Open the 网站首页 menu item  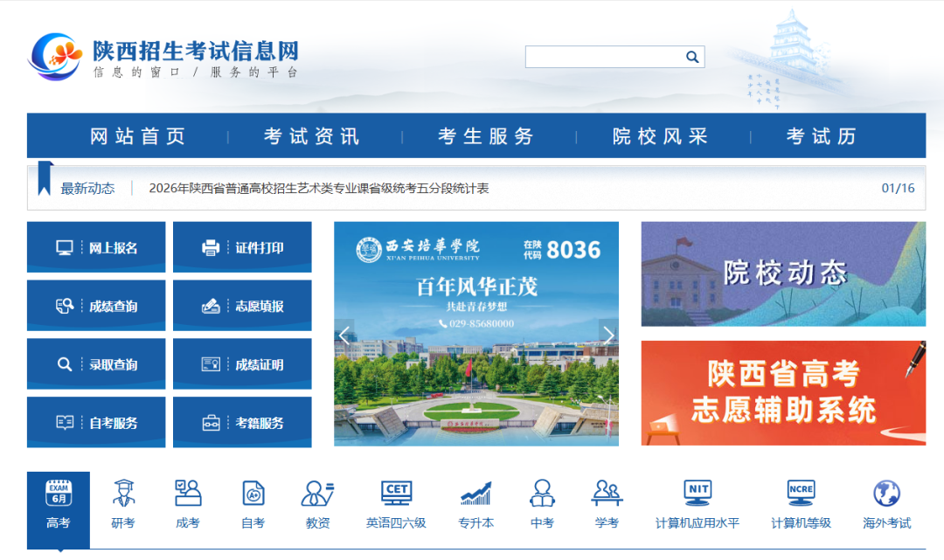pos(137,136)
